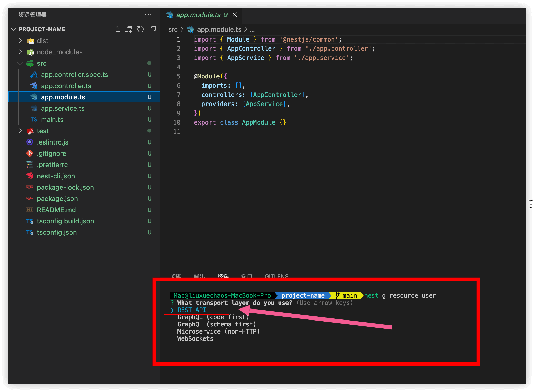Open README.md file

click(x=84, y=210)
